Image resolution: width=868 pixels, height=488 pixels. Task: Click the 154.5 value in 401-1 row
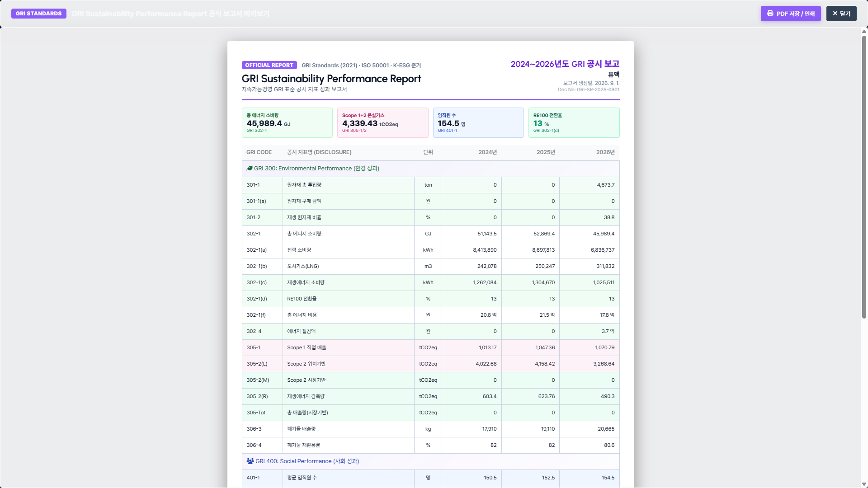(x=608, y=478)
